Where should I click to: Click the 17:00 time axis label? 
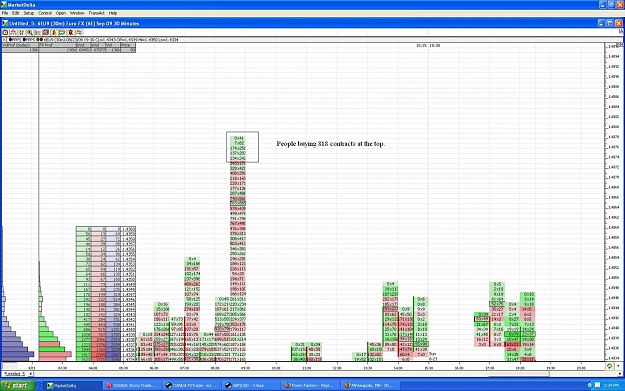[x=489, y=368]
